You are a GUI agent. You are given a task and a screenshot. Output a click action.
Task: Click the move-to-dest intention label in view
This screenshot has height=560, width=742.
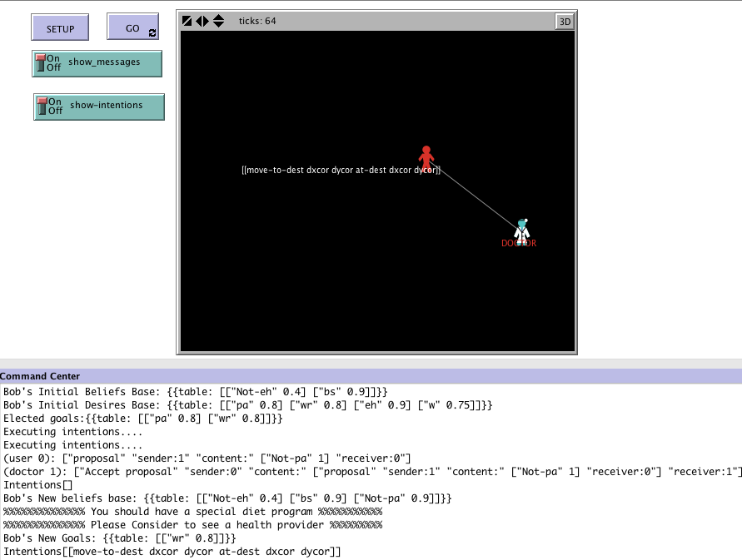341,170
